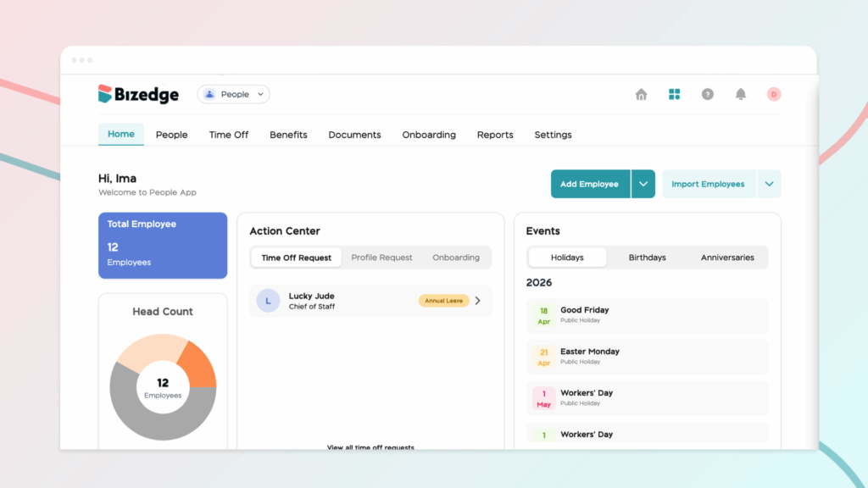Open the Time Off tab
The height and width of the screenshot is (488, 868).
pos(229,135)
